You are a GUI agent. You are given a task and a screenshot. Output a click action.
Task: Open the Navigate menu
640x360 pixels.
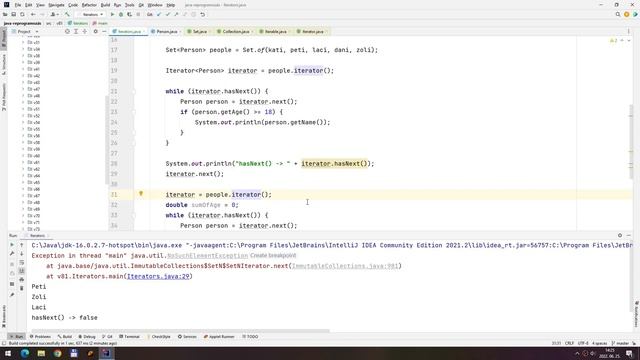tap(56, 5)
